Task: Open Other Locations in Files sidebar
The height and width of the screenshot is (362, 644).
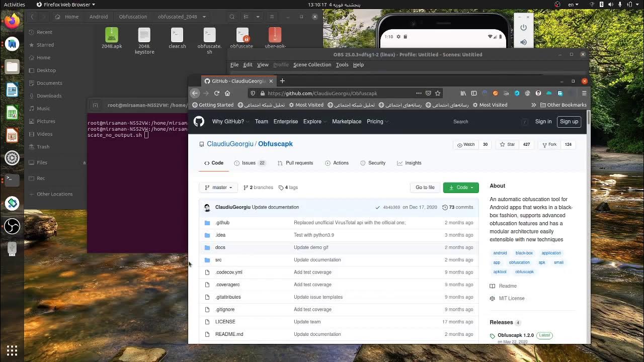Action: [54, 194]
